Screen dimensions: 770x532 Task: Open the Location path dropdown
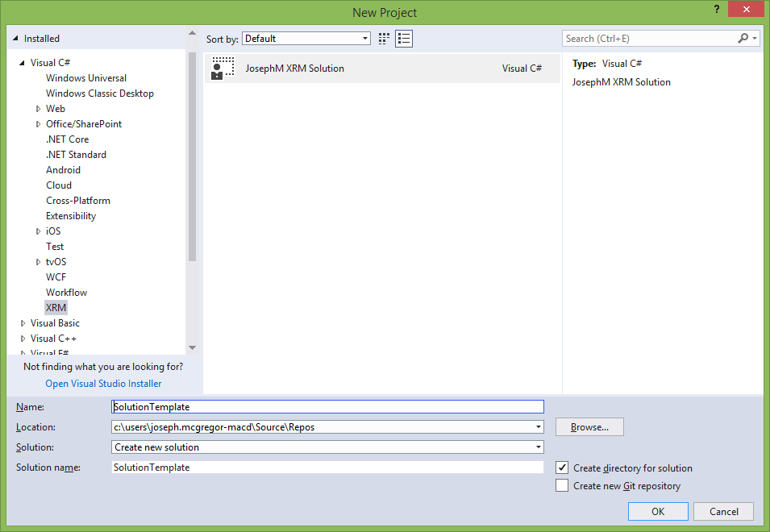[x=538, y=427]
